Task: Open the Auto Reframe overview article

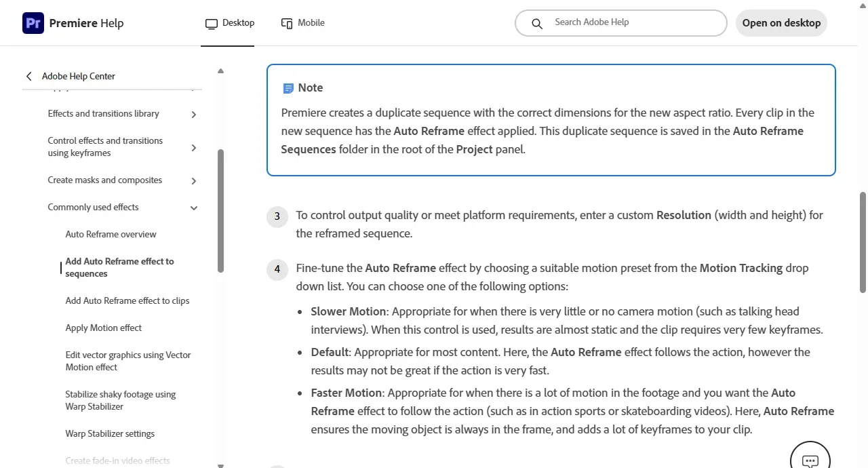Action: pyautogui.click(x=111, y=235)
